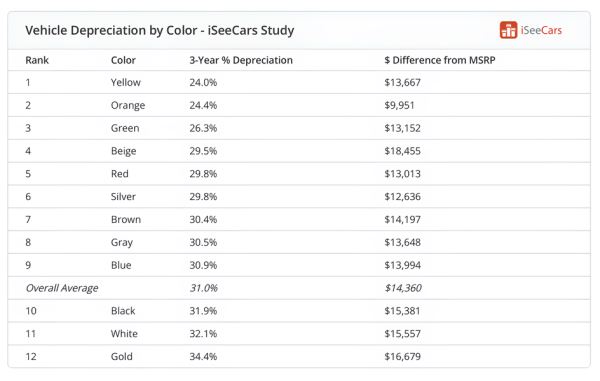The height and width of the screenshot is (381, 600).
Task: Click the Beige $18,455 MSRP difference
Action: pyautogui.click(x=403, y=151)
